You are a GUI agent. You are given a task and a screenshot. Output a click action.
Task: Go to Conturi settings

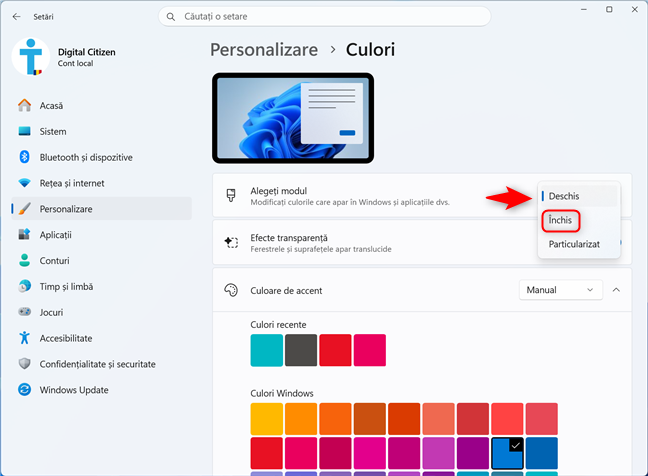click(x=102, y=260)
